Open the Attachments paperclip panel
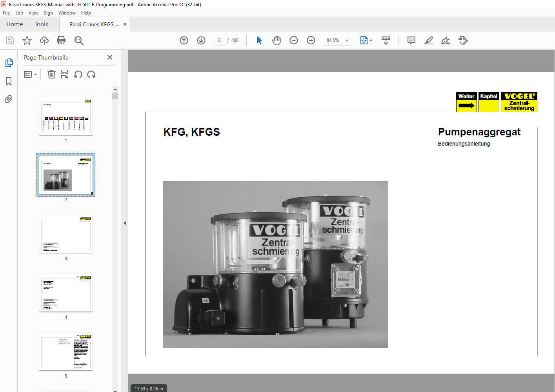 tap(9, 99)
